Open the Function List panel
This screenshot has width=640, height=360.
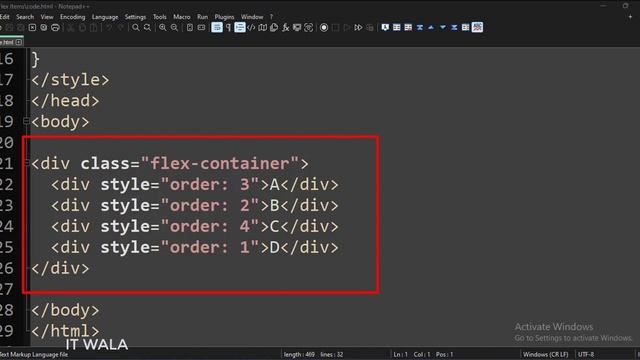(x=285, y=27)
